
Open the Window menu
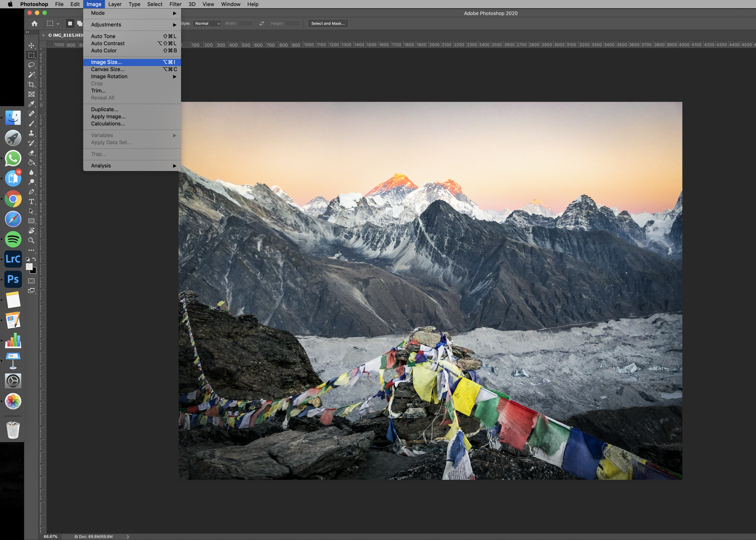point(231,4)
